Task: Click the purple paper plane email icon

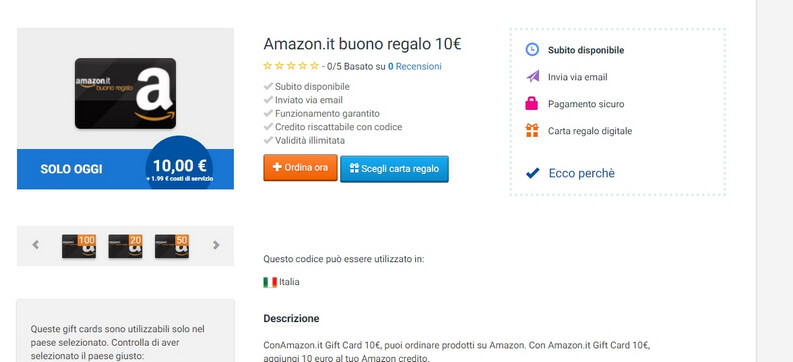Action: click(532, 77)
